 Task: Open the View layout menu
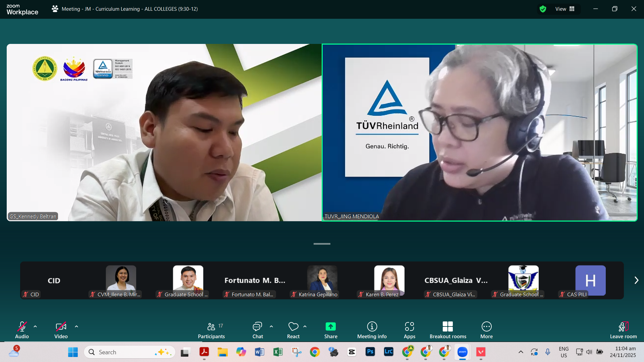[565, 9]
